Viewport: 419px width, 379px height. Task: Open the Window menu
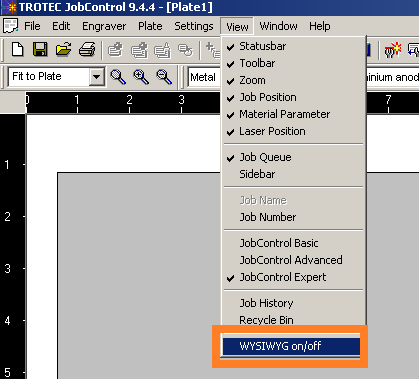tap(278, 26)
